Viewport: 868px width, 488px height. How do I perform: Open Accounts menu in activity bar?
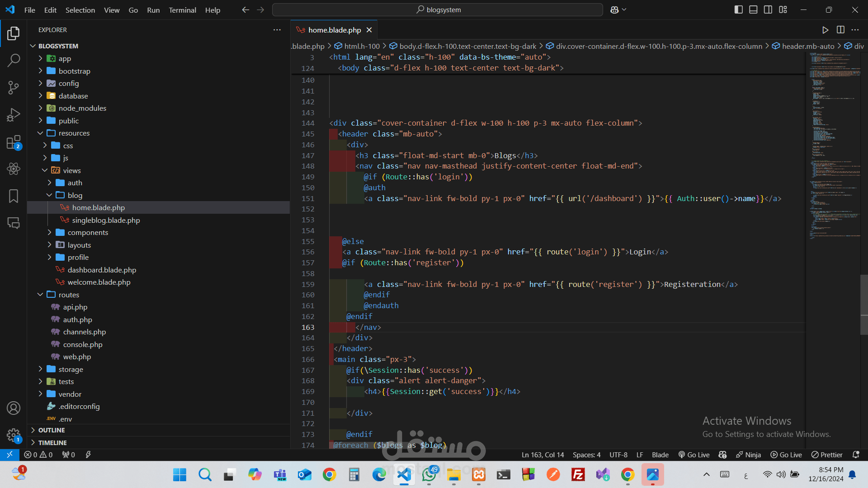point(14,408)
